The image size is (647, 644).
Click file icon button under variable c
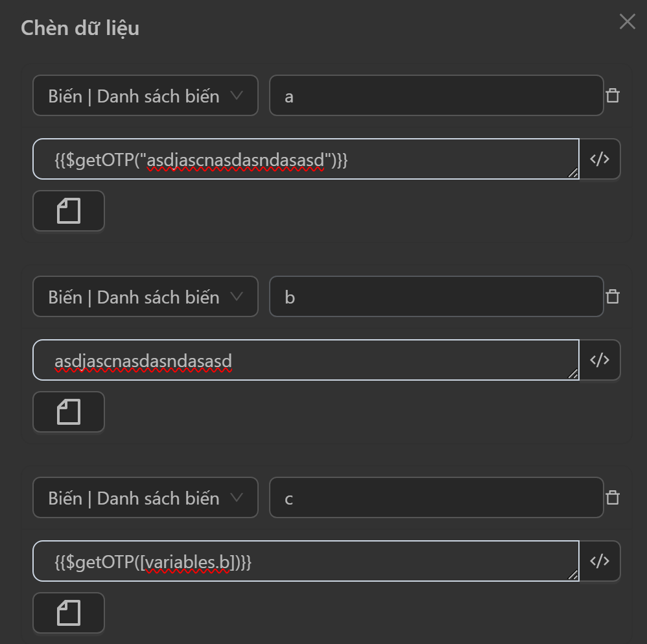[69, 613]
